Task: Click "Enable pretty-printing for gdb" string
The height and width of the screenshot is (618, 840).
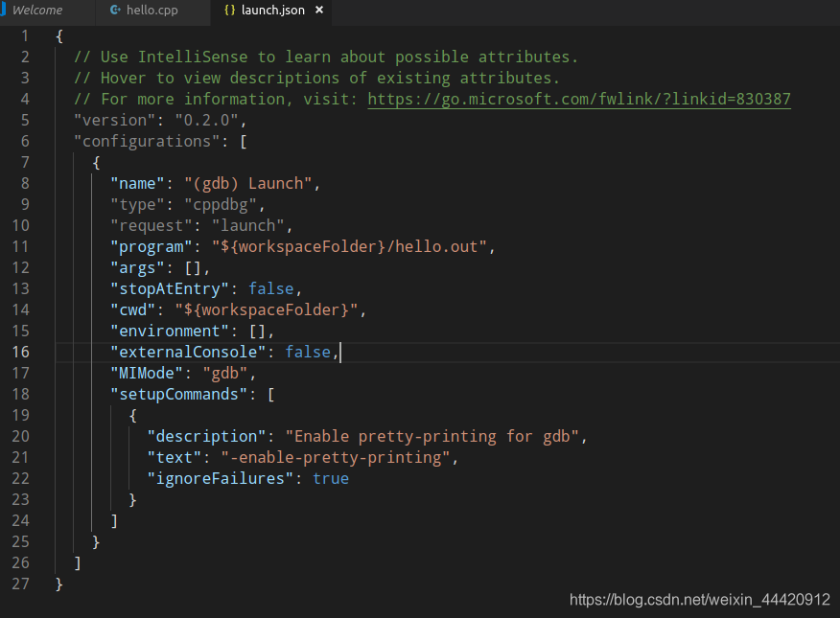Action: click(432, 436)
